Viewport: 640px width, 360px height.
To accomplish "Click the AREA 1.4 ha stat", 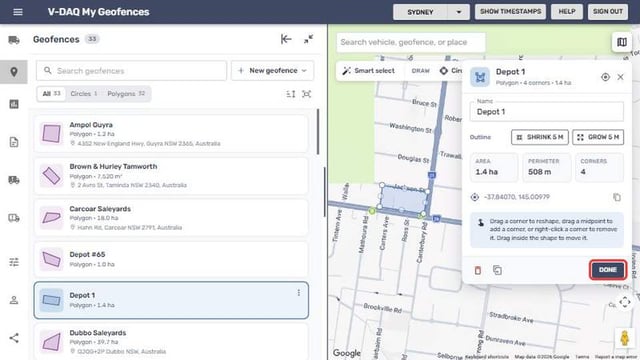I will [494, 167].
